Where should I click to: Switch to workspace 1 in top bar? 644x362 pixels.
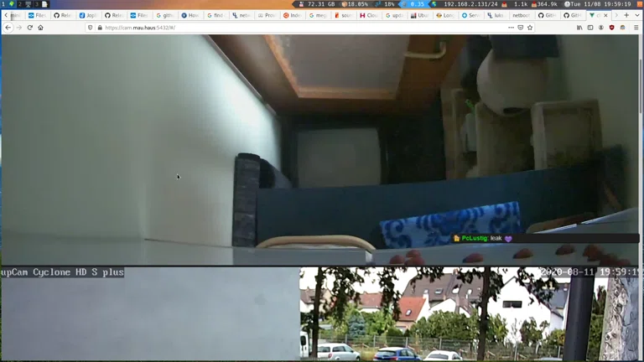pyautogui.click(x=8, y=3)
